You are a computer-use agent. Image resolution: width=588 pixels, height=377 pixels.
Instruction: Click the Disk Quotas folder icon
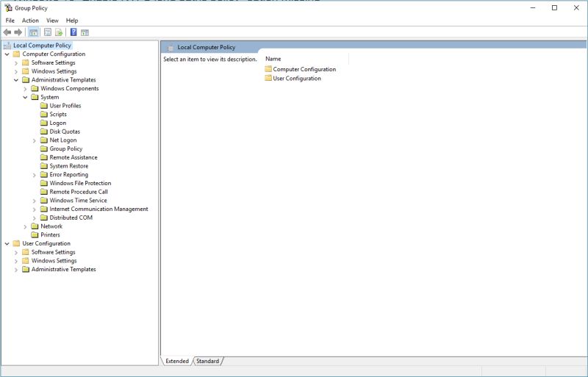44,132
